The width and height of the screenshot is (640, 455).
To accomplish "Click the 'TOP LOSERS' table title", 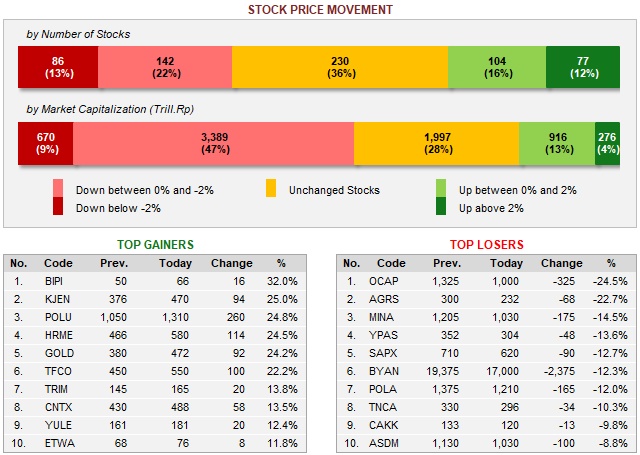I will 487,244.
